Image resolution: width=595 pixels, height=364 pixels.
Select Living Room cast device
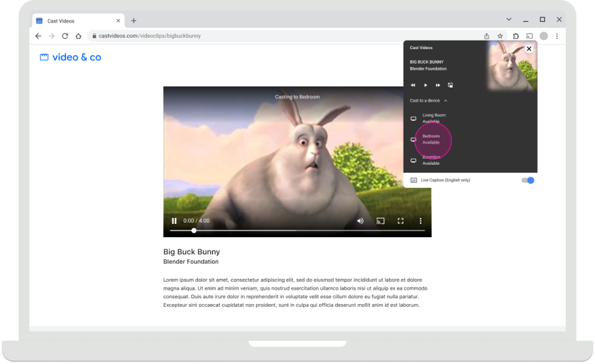coord(433,118)
